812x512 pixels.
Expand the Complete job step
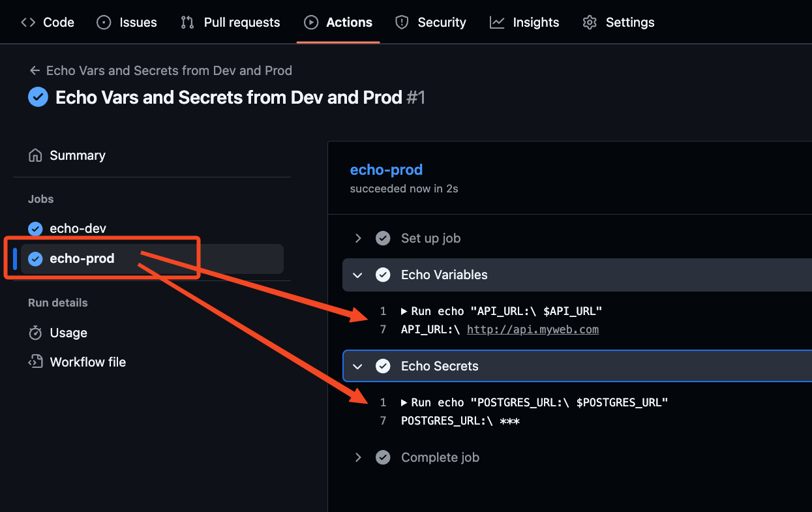click(x=358, y=457)
